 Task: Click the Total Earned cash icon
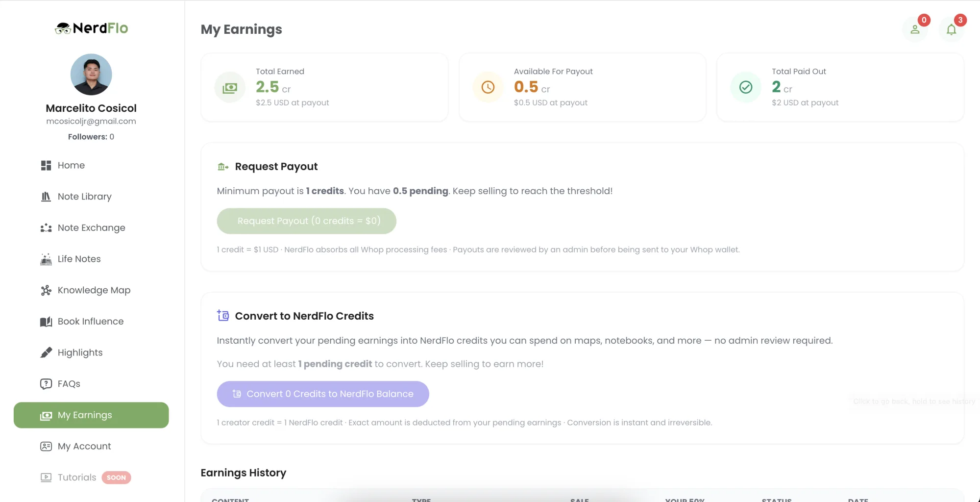(230, 87)
